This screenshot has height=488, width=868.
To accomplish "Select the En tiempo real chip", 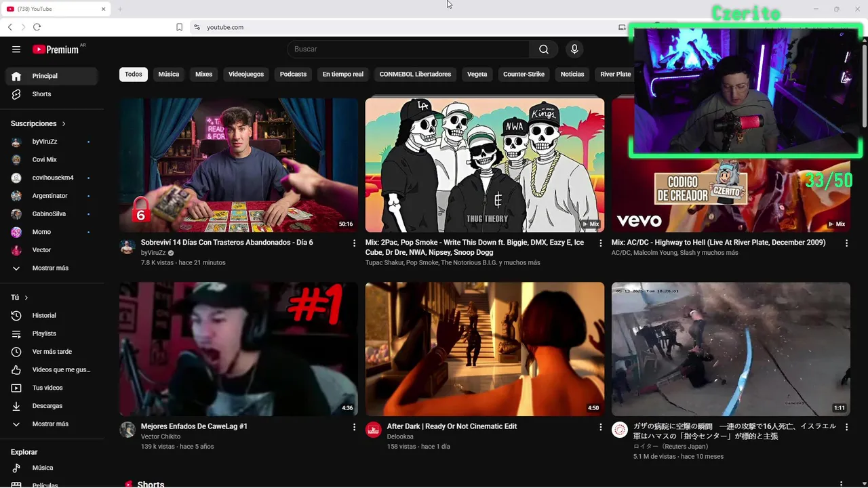I will point(343,75).
